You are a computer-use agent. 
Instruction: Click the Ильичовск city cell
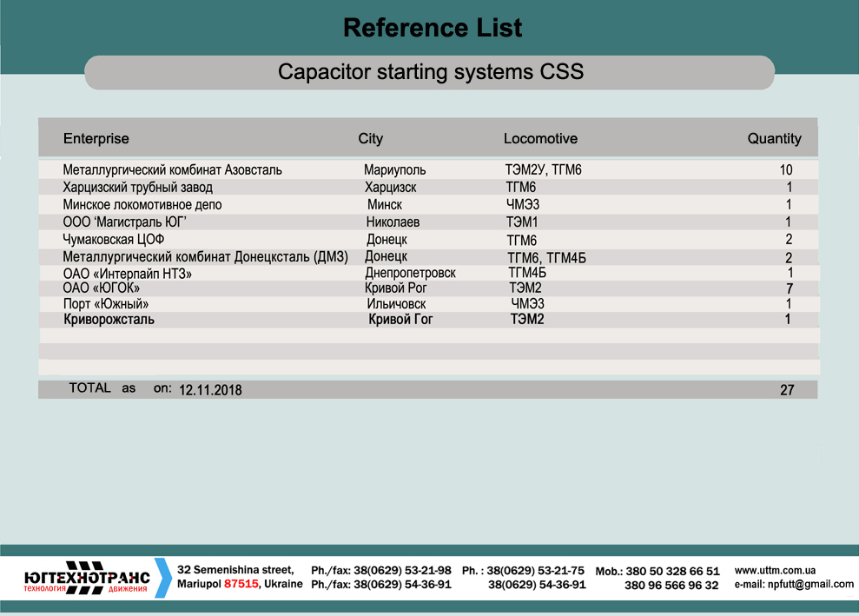click(x=396, y=303)
